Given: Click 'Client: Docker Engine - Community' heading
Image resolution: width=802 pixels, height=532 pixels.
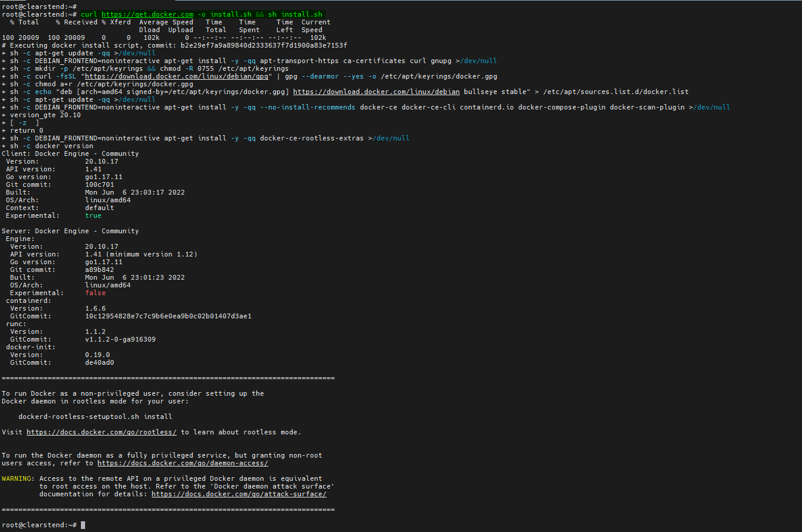Looking at the screenshot, I should click(x=70, y=154).
